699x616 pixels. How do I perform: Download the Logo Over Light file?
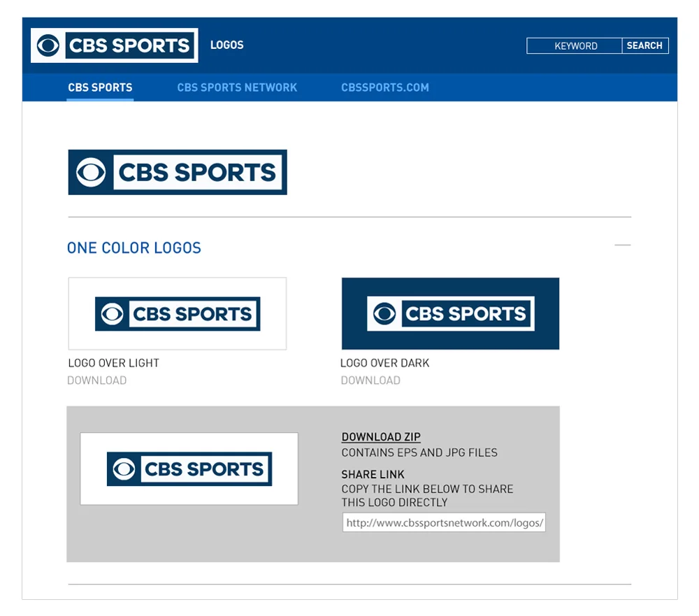pyautogui.click(x=96, y=380)
